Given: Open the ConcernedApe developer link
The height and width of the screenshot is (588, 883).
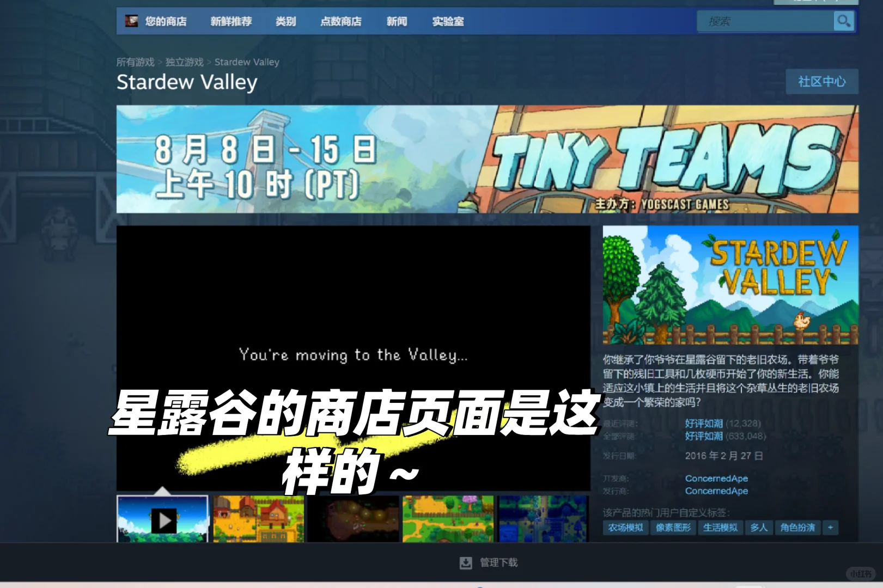Looking at the screenshot, I should click(716, 478).
